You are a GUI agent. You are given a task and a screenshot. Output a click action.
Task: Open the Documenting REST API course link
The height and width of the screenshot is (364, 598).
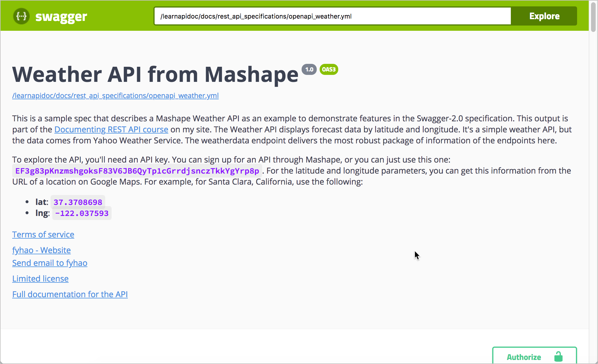111,129
